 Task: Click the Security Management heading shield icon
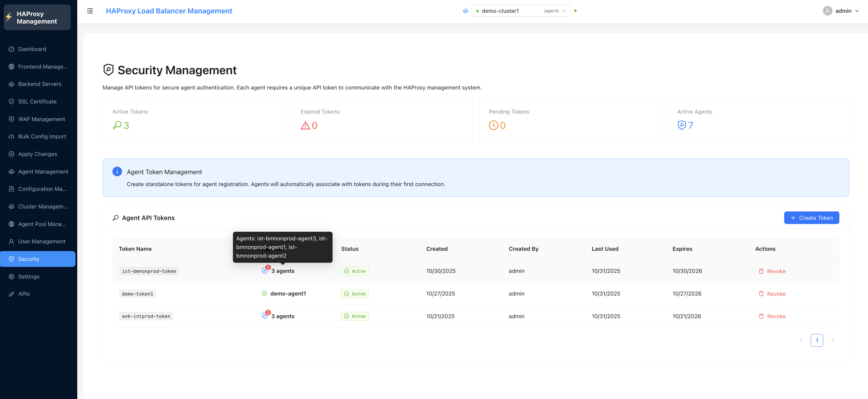(108, 70)
